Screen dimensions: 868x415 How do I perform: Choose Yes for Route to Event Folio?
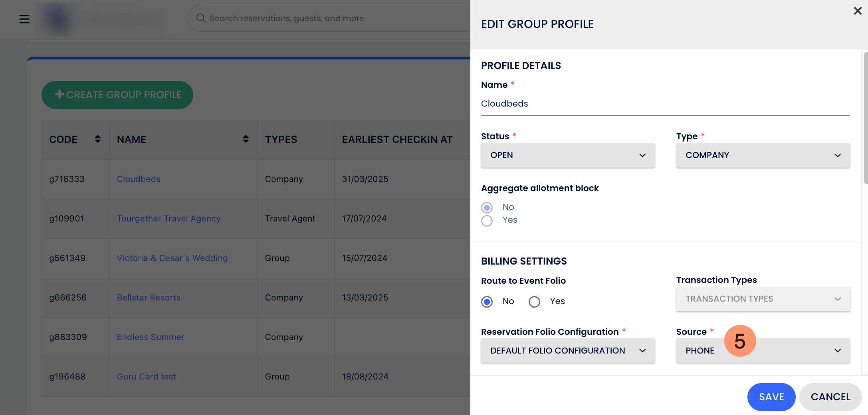(534, 302)
